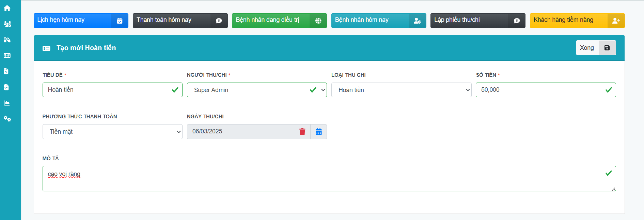Open the Lịch hẹn hôm nay tab

[x=81, y=20]
